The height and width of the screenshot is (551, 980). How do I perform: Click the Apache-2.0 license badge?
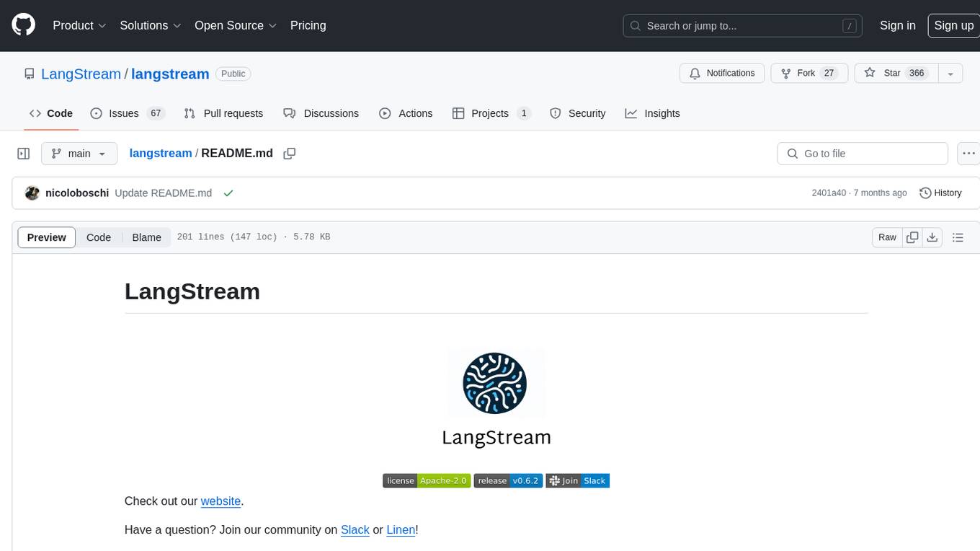(x=427, y=481)
